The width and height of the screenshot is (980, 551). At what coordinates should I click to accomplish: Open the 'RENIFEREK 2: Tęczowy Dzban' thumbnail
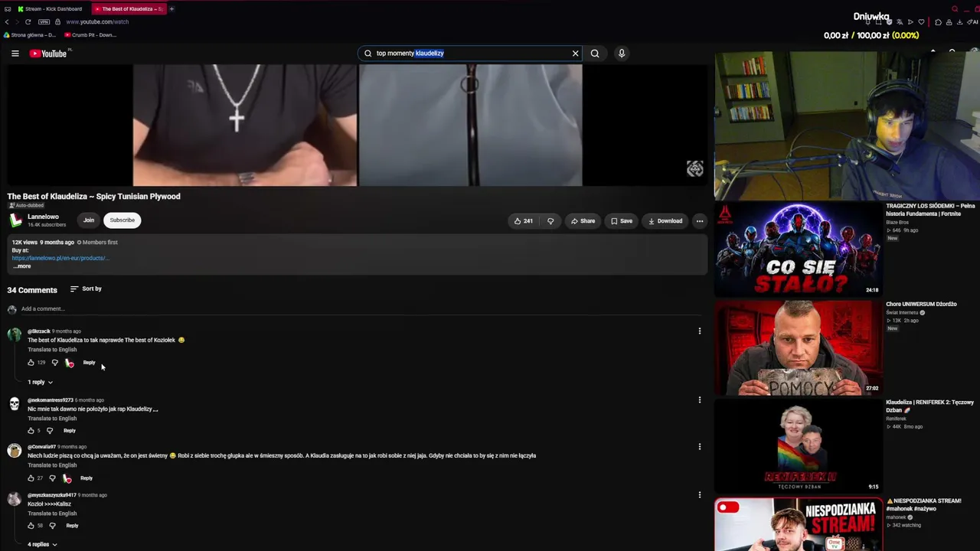pyautogui.click(x=799, y=445)
